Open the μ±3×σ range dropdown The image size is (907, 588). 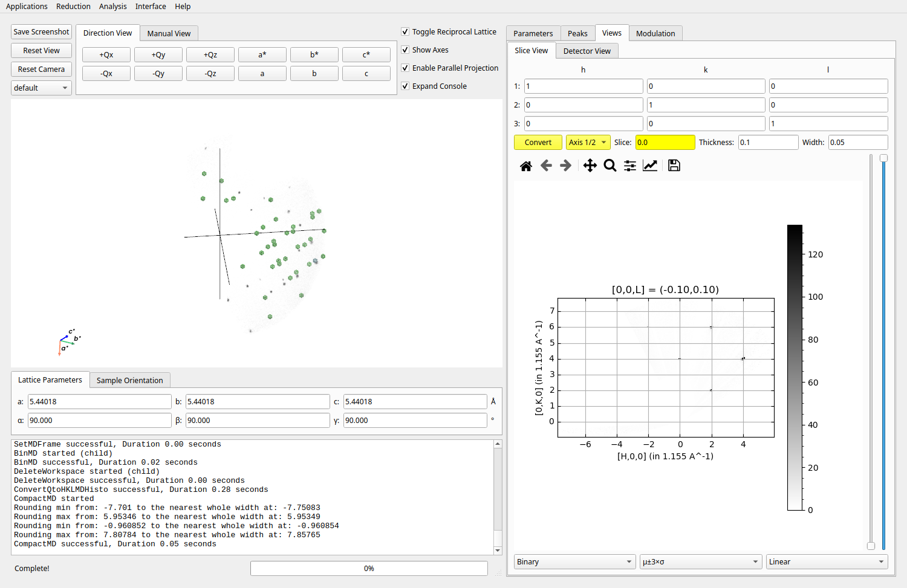pyautogui.click(x=701, y=561)
